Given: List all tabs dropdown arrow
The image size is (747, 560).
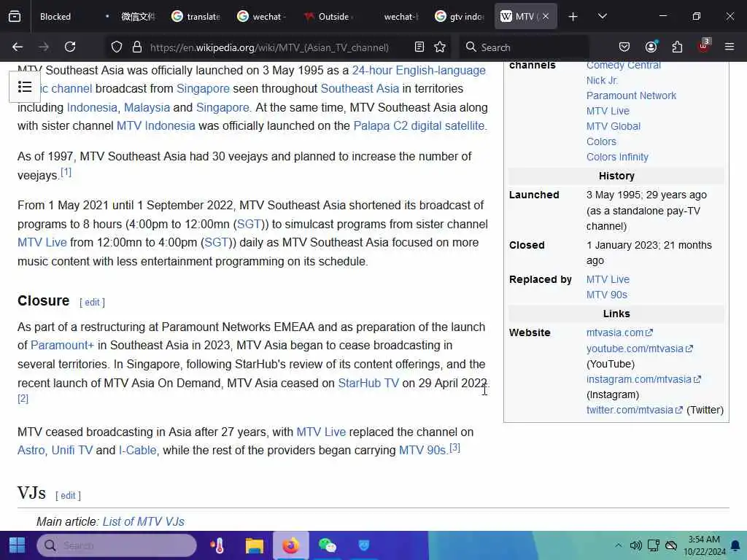Looking at the screenshot, I should coord(603,17).
